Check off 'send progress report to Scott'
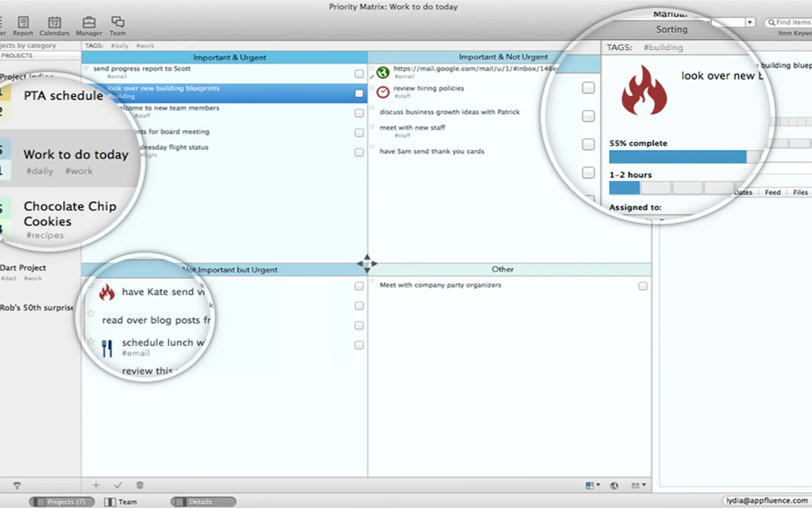The width and height of the screenshot is (812, 508). click(x=359, y=74)
